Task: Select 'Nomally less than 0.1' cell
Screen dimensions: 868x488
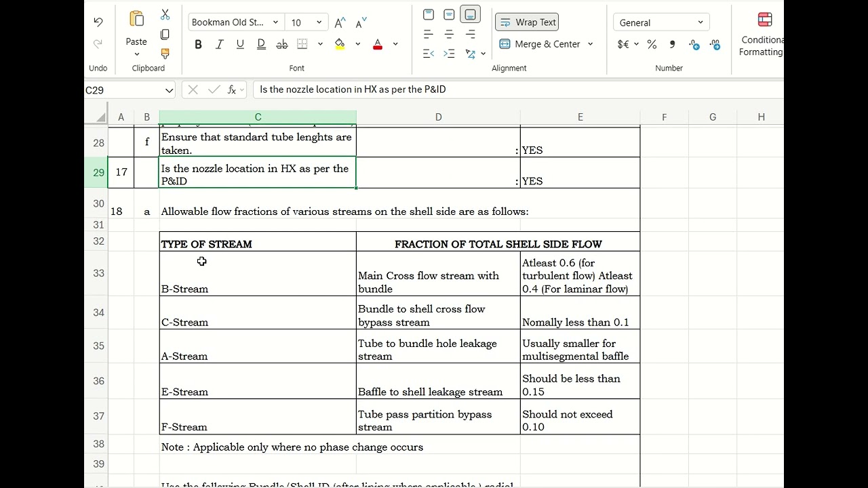Action: click(x=580, y=313)
